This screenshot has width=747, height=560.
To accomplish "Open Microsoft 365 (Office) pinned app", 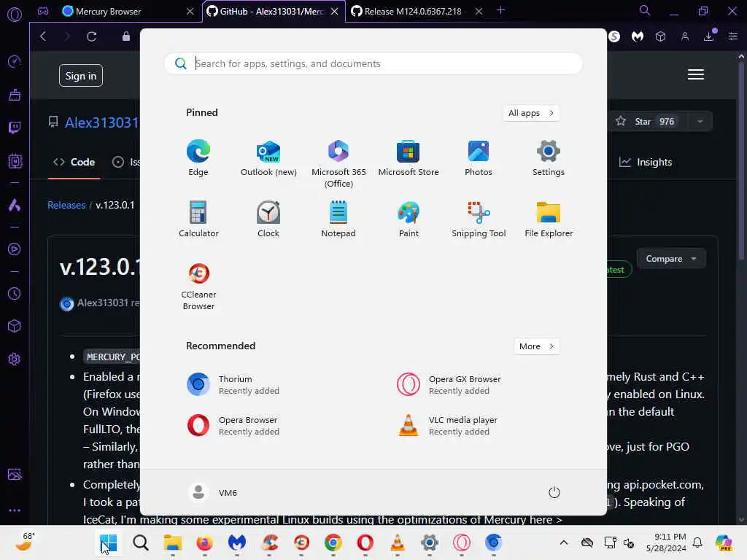I will (338, 164).
